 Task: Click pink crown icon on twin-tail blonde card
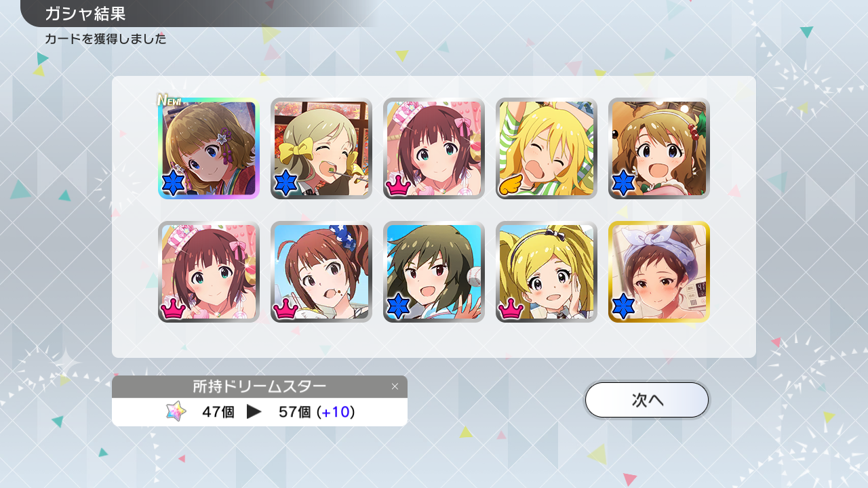pyautogui.click(x=511, y=308)
